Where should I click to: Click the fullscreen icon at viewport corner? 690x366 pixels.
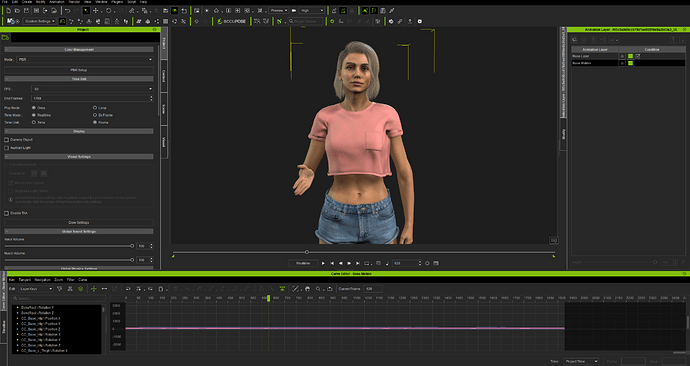pos(554,240)
